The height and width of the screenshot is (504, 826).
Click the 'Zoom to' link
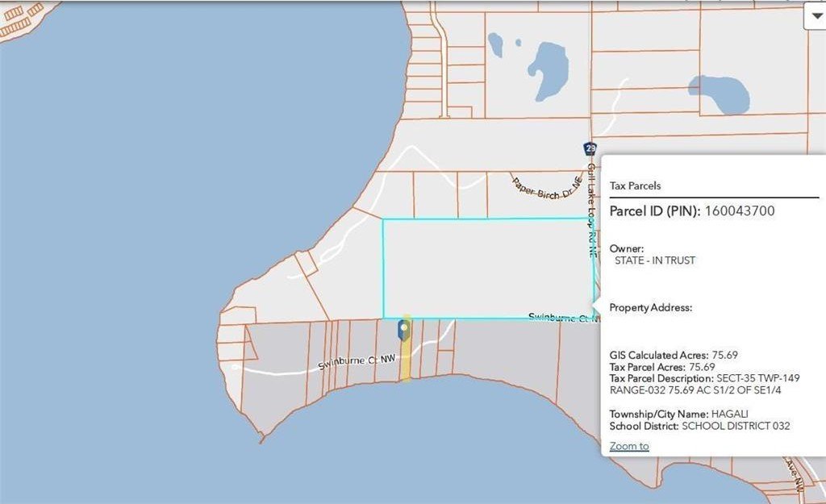tap(629, 446)
